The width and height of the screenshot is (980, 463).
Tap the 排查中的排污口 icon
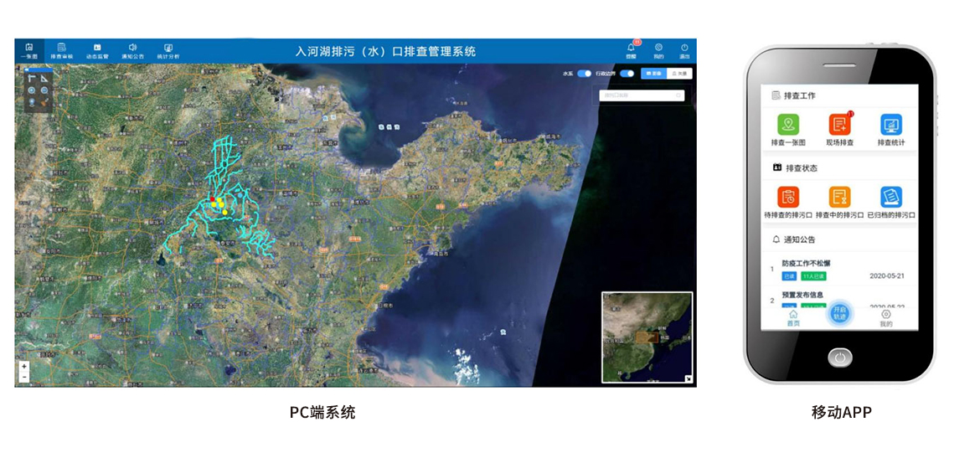point(839,198)
